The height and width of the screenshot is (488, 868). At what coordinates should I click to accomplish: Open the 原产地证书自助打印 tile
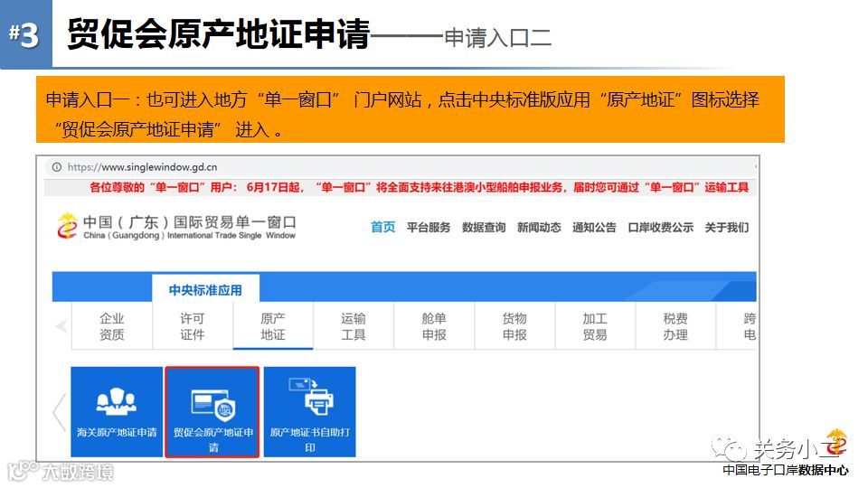pyautogui.click(x=309, y=412)
